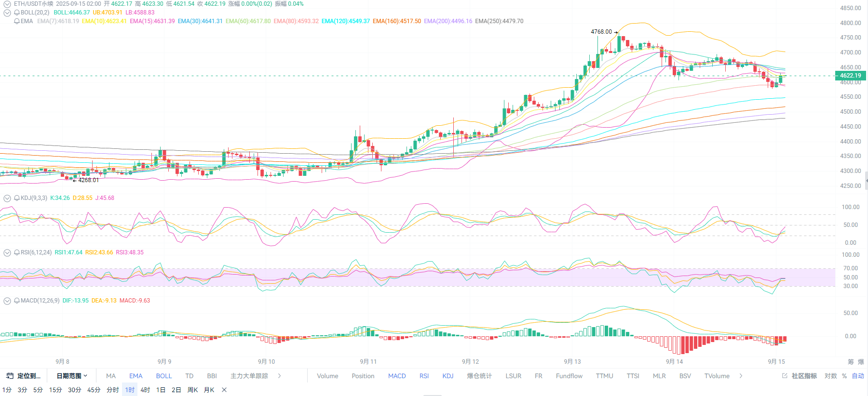Toggle the BBI overlay indicator
Viewport: 868px width, 396px height.
pos(212,376)
